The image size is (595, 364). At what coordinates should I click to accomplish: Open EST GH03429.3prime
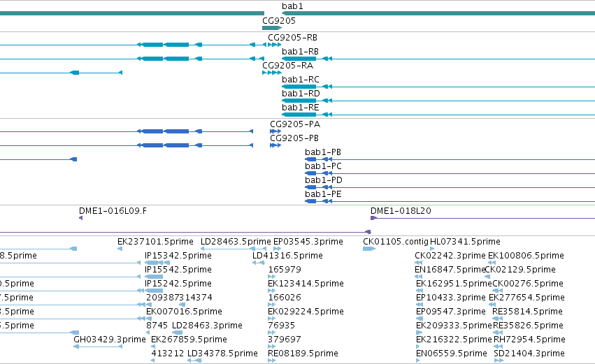[109, 340]
